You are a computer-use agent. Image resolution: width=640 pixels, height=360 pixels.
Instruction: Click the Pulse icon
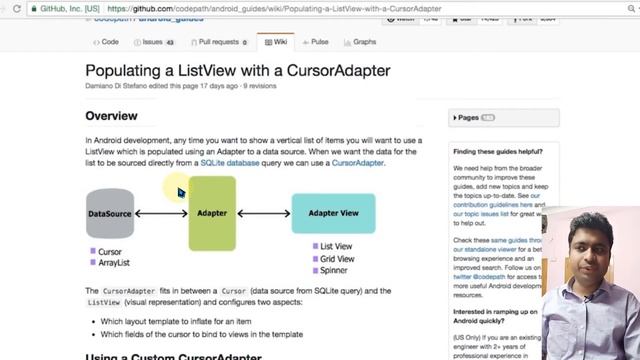pyautogui.click(x=305, y=42)
